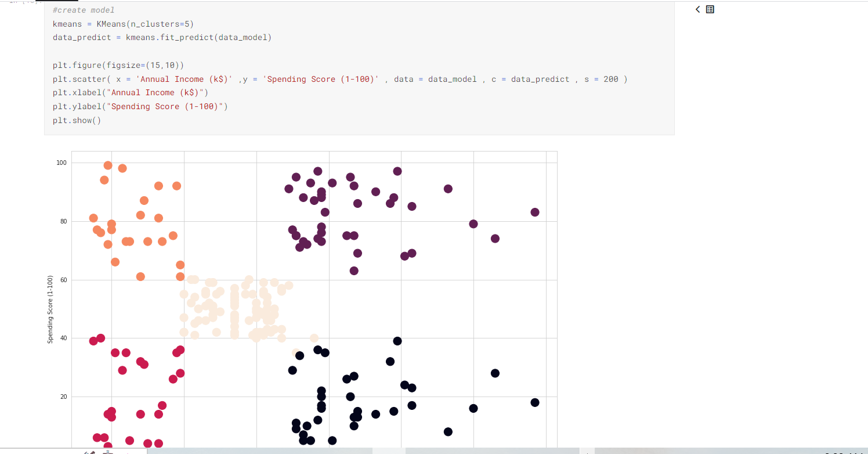The image size is (868, 454).
Task: Click the 'Spending Score (1-100)' y-axis label
Action: pos(50,309)
